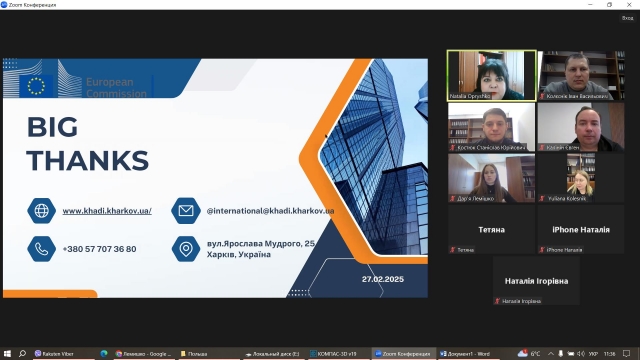Click the @international@khadi.kharkov.ua email address
The height and width of the screenshot is (360, 640).
pos(270,211)
